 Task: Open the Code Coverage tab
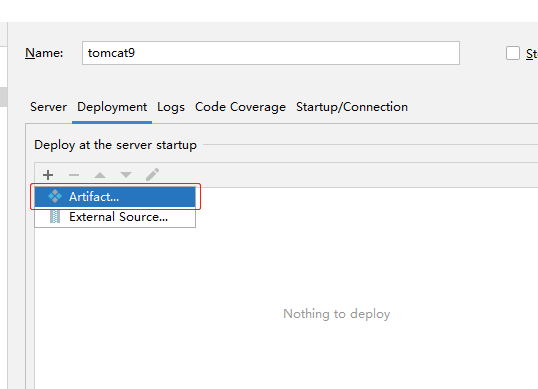[x=240, y=107]
